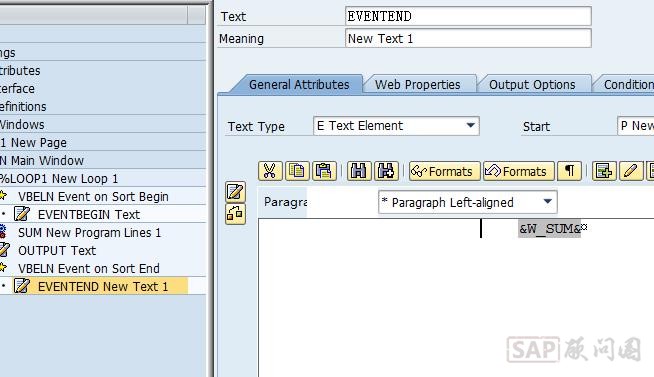The image size is (654, 377).
Task: Select VBELN Event on Sort End node
Action: [x=88, y=269]
